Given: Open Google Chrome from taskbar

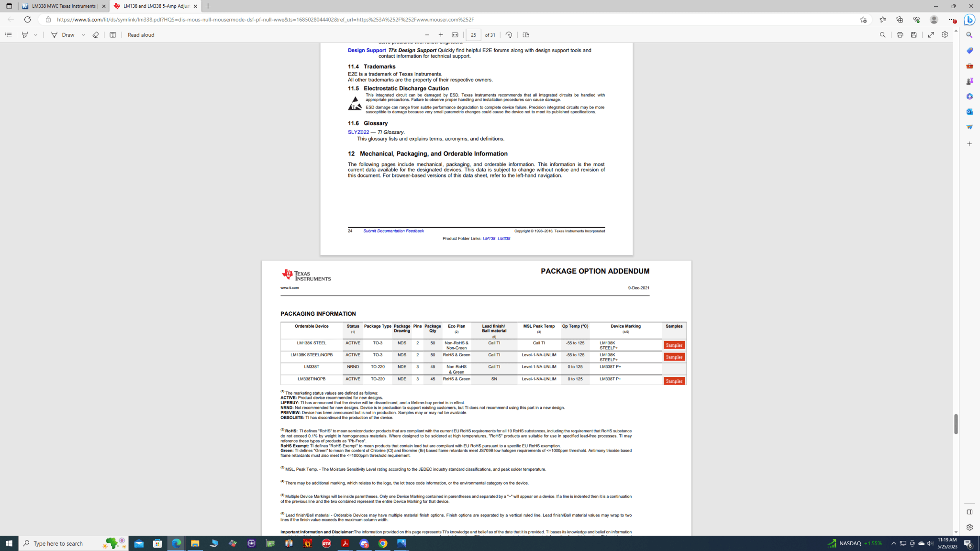Looking at the screenshot, I should pyautogui.click(x=383, y=543).
